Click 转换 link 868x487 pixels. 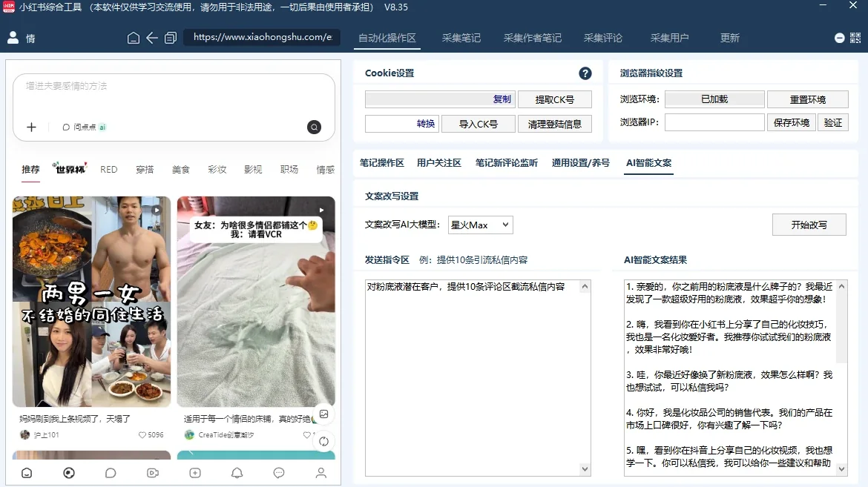tap(426, 123)
